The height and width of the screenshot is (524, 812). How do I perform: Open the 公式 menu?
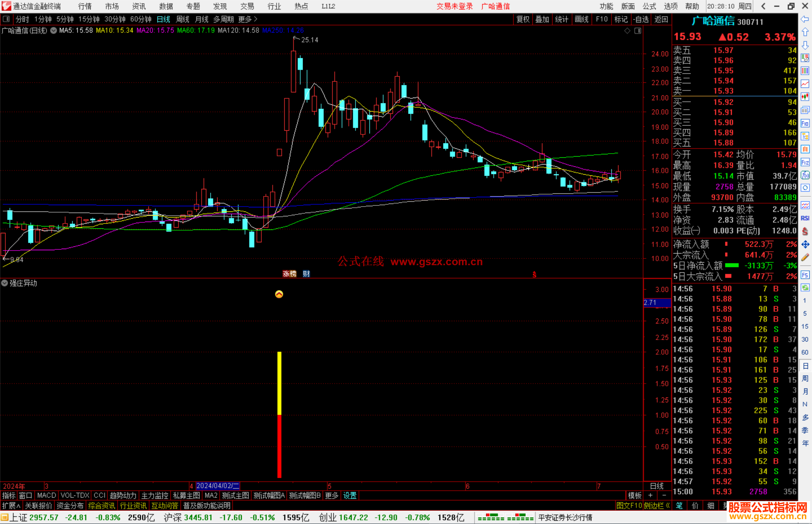coord(649,6)
